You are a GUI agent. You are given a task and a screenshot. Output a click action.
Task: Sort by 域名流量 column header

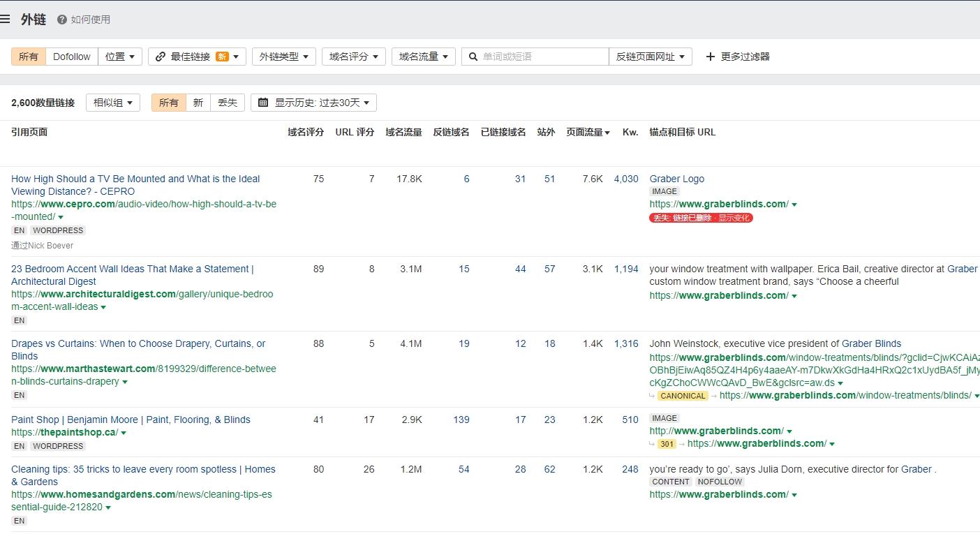403,132
